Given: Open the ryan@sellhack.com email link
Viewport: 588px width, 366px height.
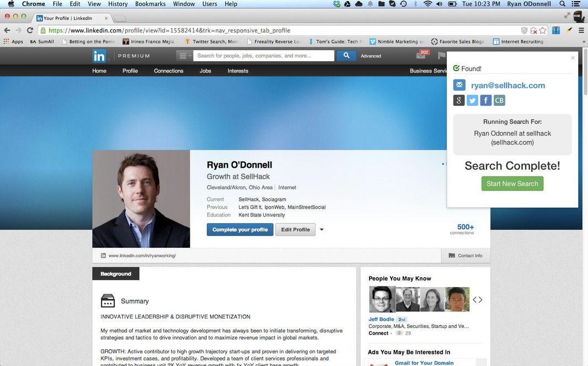Looking at the screenshot, I should coord(508,85).
